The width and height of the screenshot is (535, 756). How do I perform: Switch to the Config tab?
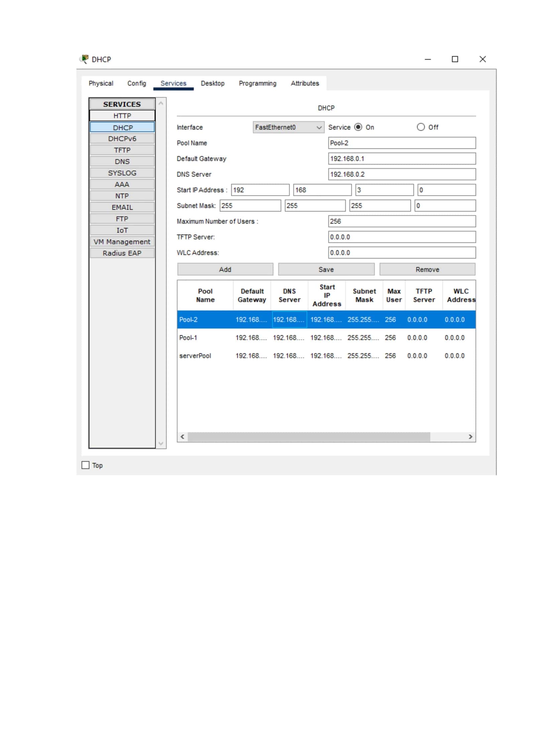pos(136,83)
